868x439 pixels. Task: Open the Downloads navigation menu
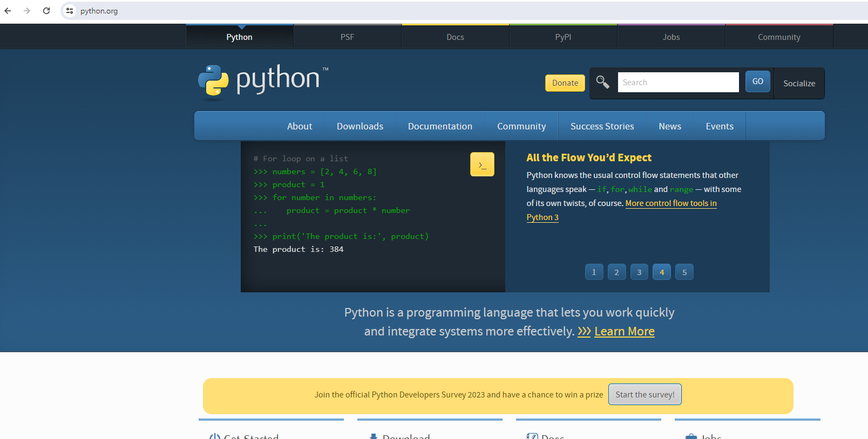360,126
